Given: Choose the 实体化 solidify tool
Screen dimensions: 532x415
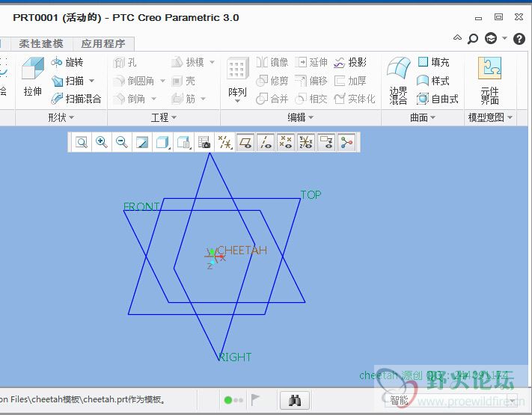Looking at the screenshot, I should click(x=355, y=99).
